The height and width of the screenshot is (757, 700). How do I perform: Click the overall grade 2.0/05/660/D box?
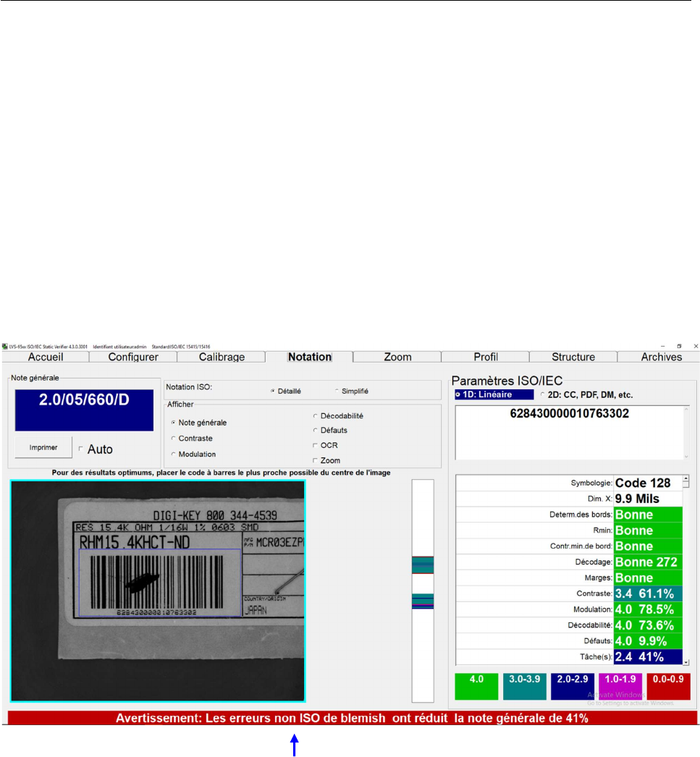coord(84,410)
